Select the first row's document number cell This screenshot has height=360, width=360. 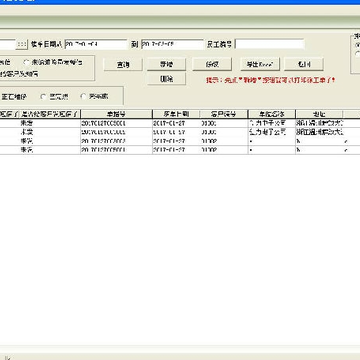(x=116, y=123)
